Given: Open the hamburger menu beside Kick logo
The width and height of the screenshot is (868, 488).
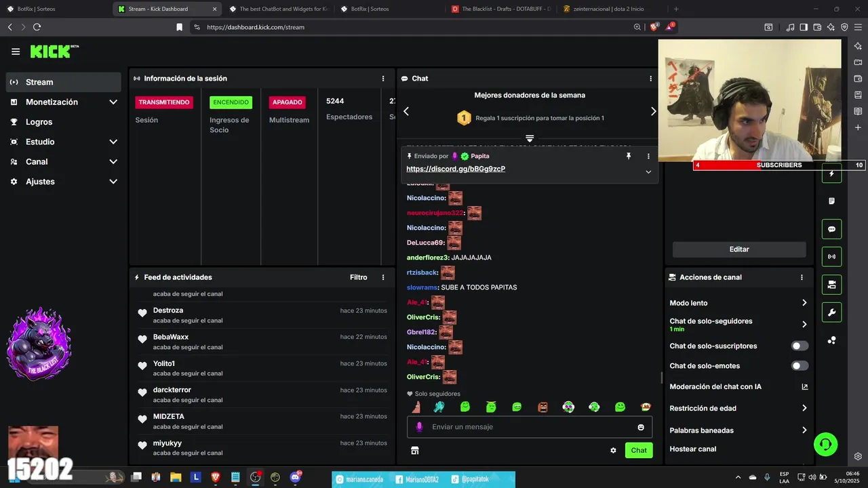Looking at the screenshot, I should click(x=16, y=52).
